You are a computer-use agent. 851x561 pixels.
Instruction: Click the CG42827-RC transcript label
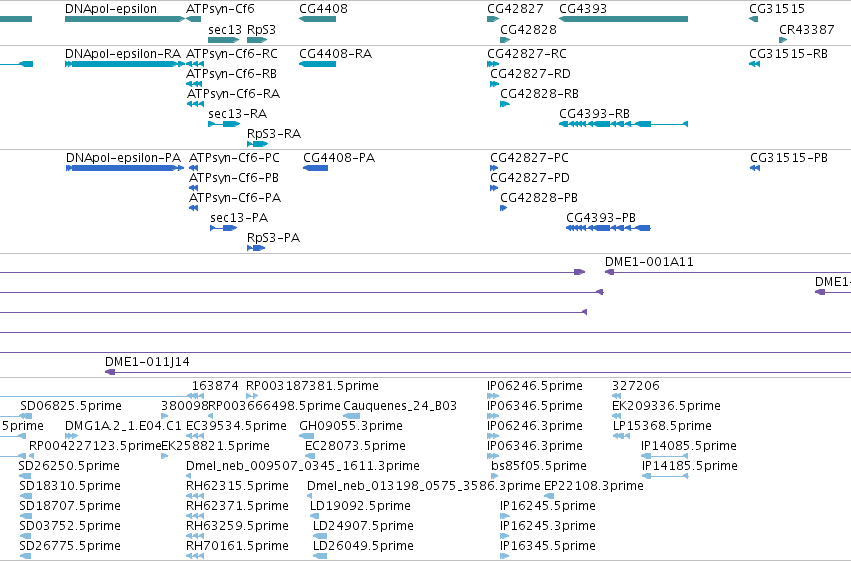526,54
